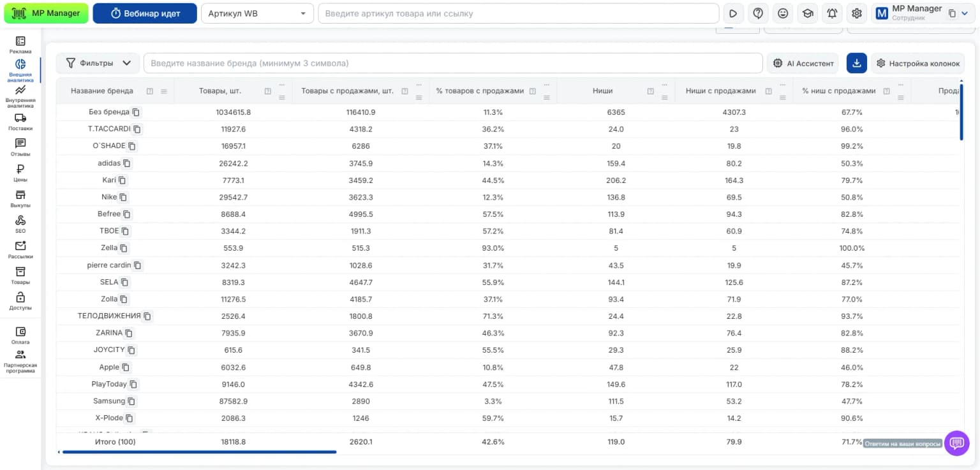Copy the T.TACCARDI brand name
This screenshot has height=470, width=980.
137,129
